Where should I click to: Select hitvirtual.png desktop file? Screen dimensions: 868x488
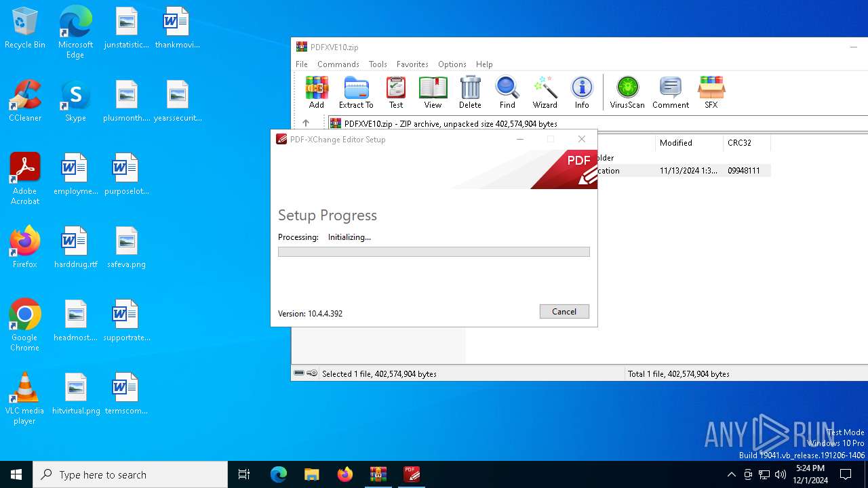pos(75,394)
